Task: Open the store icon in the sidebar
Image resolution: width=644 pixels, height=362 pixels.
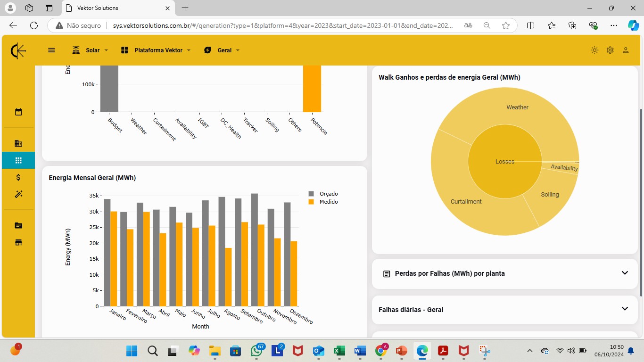Action: 18,242
